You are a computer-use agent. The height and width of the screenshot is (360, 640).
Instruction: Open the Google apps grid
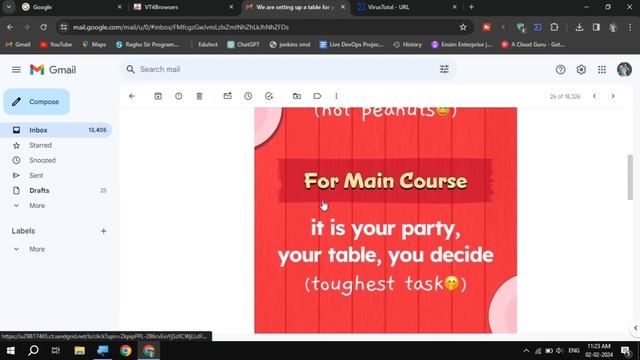(602, 70)
